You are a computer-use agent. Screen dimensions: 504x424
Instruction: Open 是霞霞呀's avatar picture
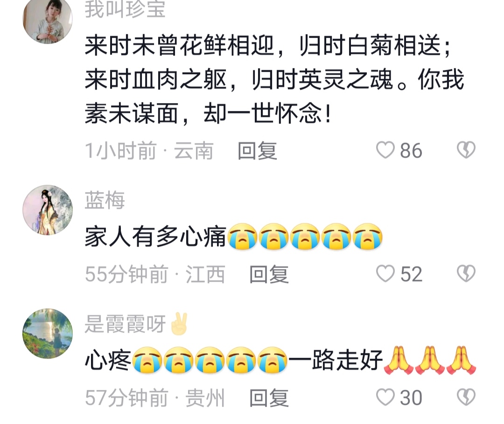click(x=48, y=334)
